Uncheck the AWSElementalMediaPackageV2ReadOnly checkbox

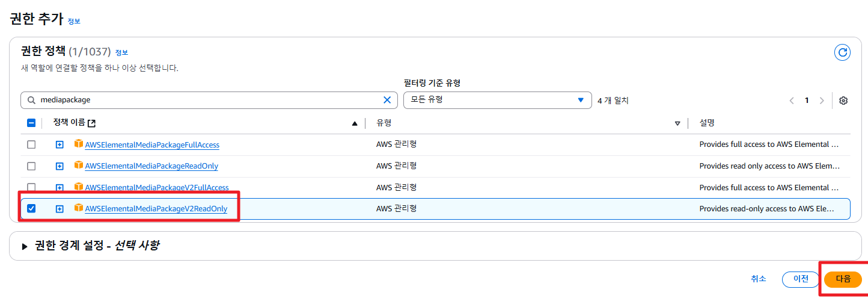tap(31, 208)
